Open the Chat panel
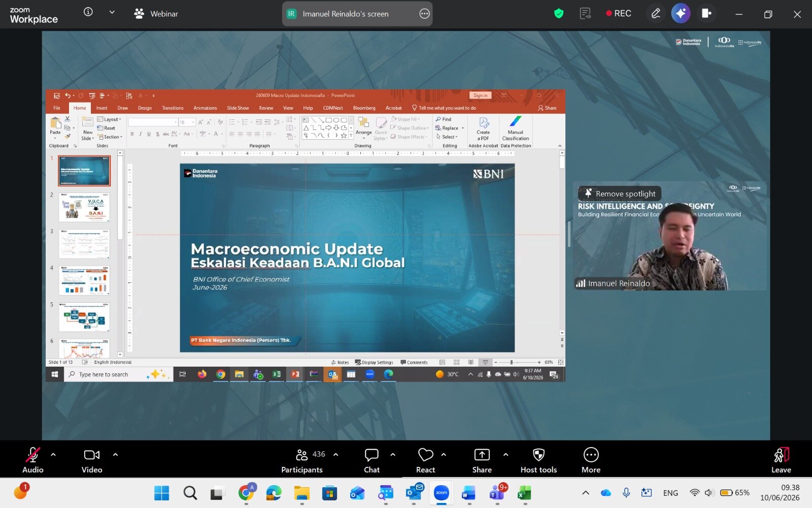This screenshot has width=812, height=508. 371,460
